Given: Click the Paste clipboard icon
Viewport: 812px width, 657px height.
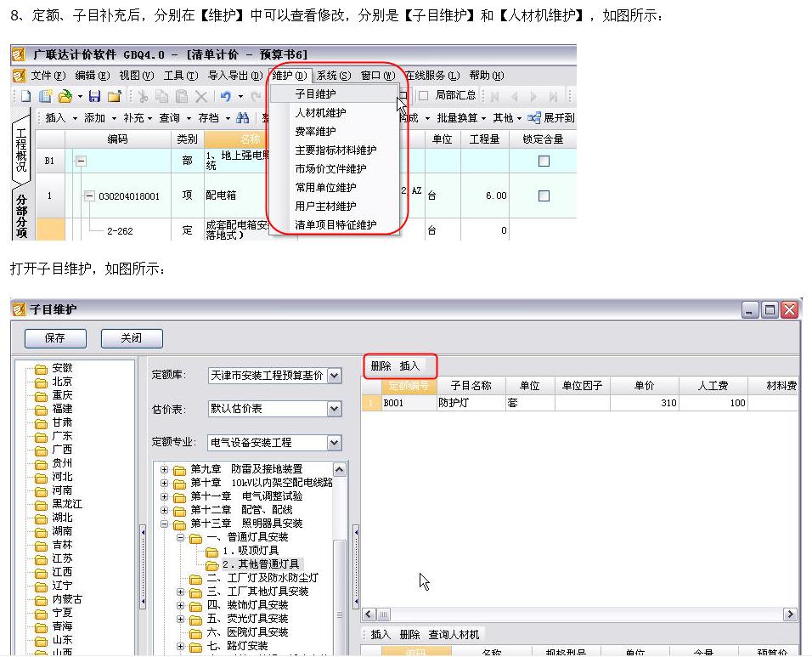Looking at the screenshot, I should point(181,96).
